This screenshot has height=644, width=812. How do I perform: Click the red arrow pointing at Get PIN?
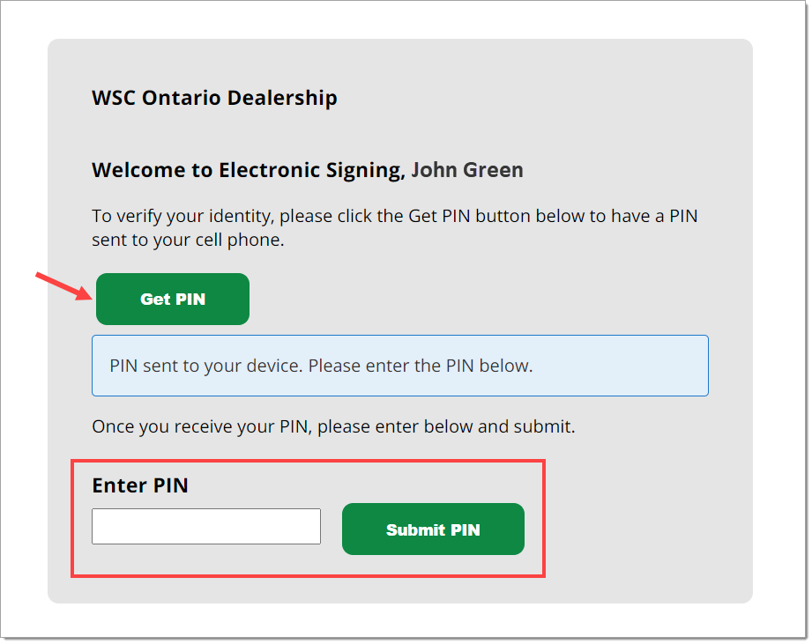point(63,285)
